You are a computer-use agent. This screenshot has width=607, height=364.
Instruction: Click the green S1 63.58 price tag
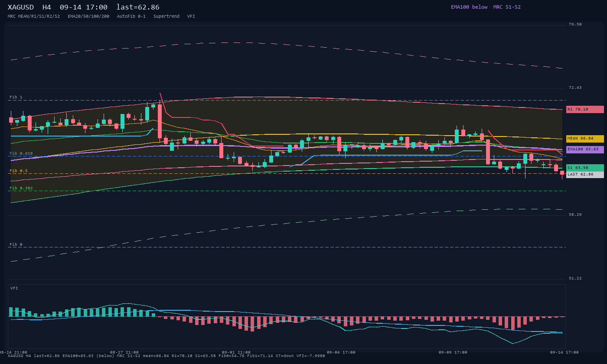585,168
